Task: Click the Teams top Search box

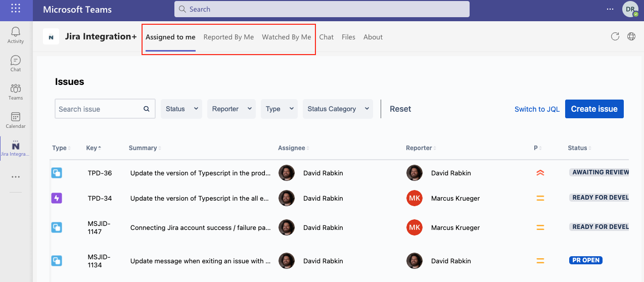Action: (322, 9)
